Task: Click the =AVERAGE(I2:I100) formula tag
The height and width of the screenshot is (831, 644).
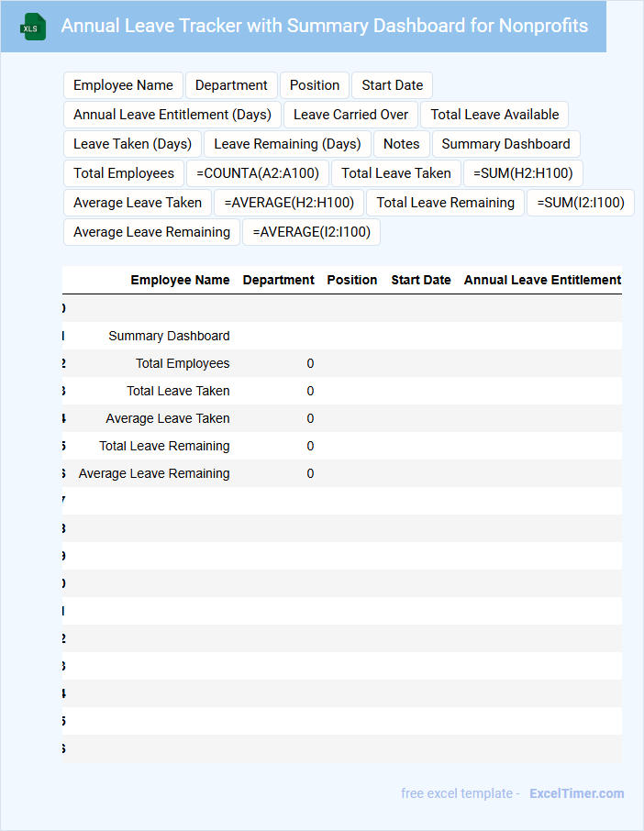Action: [x=312, y=232]
